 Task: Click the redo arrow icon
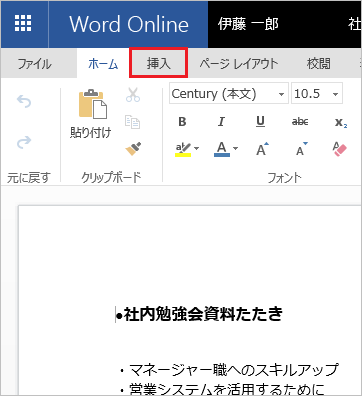(x=24, y=142)
